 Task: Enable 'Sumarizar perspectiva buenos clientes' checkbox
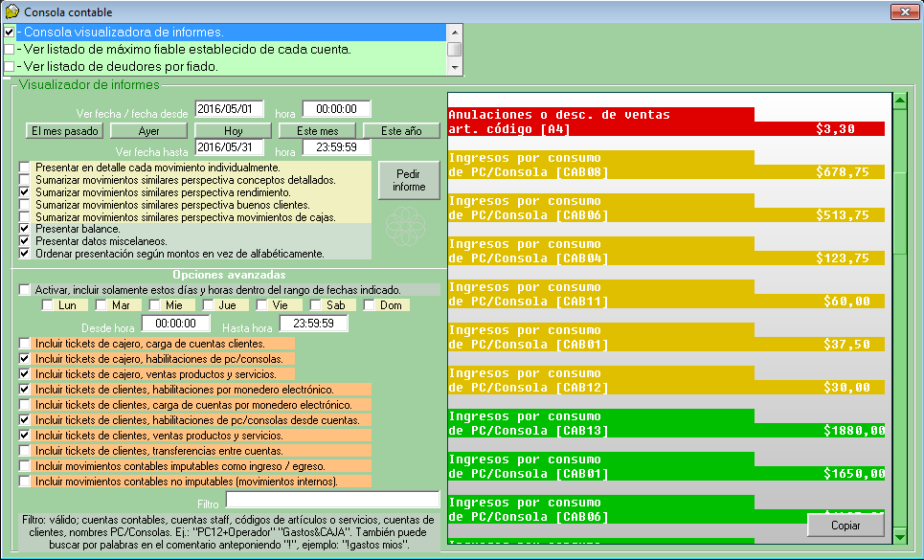(x=24, y=204)
